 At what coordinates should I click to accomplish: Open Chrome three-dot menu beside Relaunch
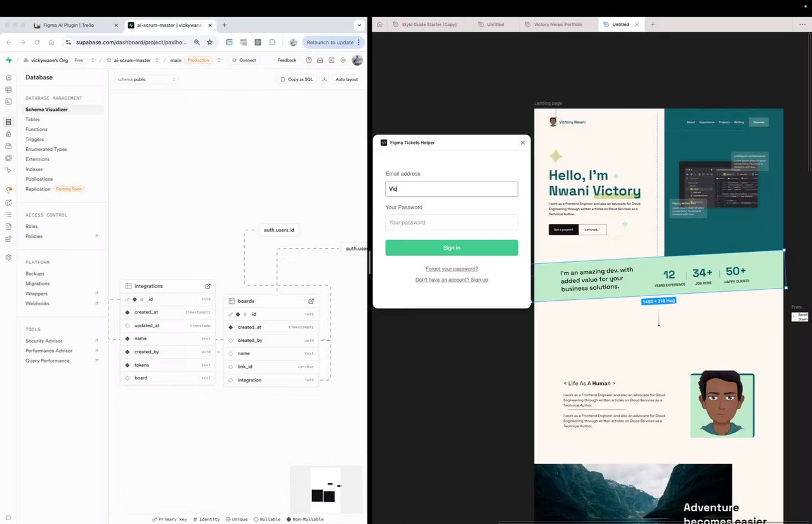pyautogui.click(x=358, y=43)
